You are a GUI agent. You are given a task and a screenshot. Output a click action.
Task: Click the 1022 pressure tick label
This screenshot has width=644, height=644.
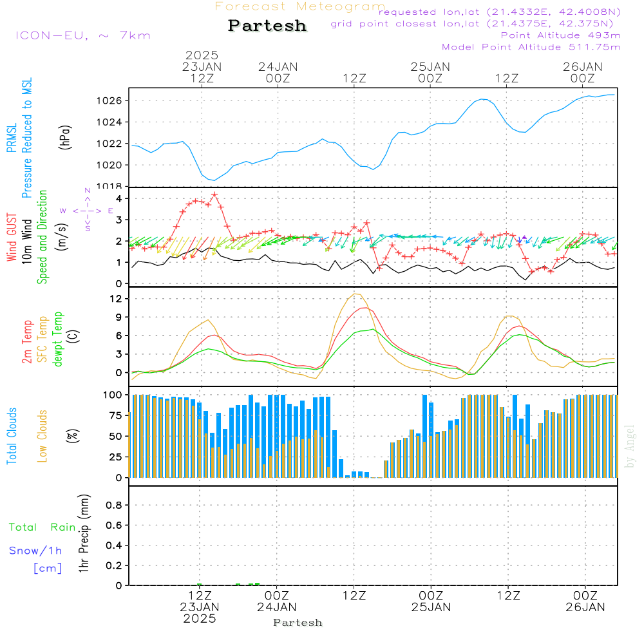point(109,144)
